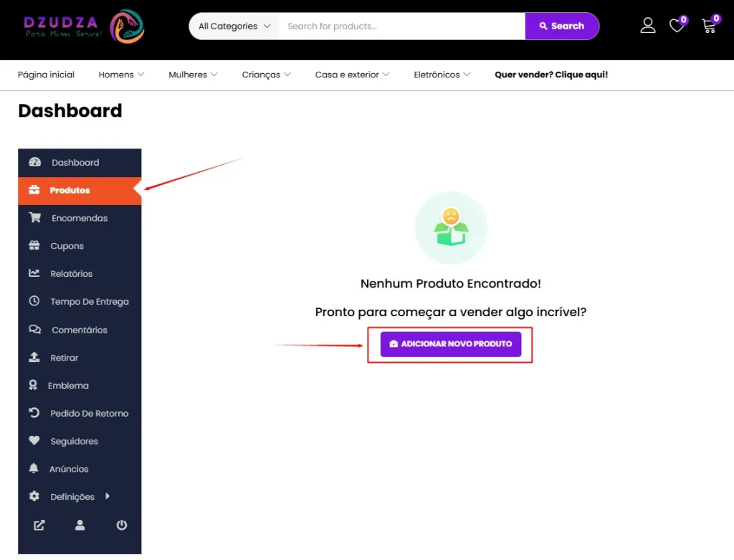This screenshot has width=734, height=560.
Task: Click the sidebar profile person icon
Action: 80,525
